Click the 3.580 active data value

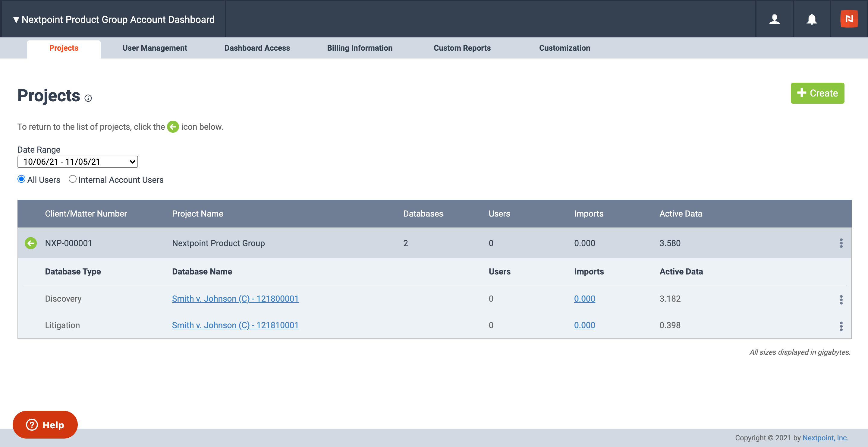[x=670, y=243]
